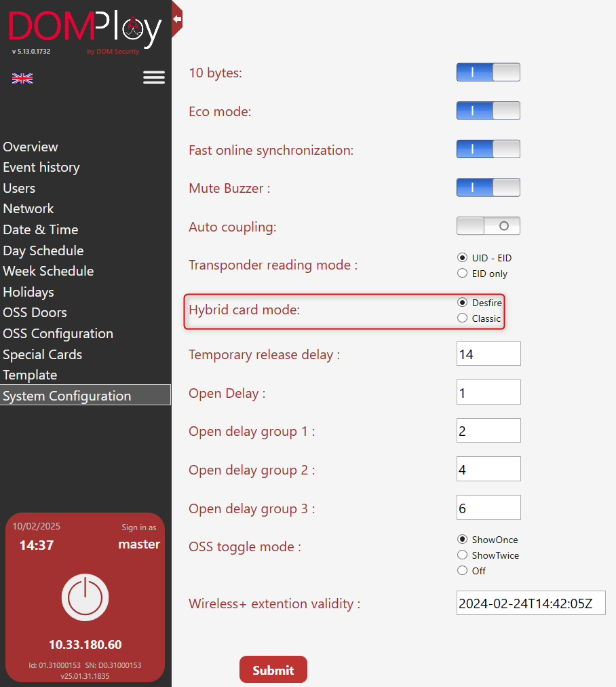Toggle Fast online synchronization switch

[x=488, y=149]
